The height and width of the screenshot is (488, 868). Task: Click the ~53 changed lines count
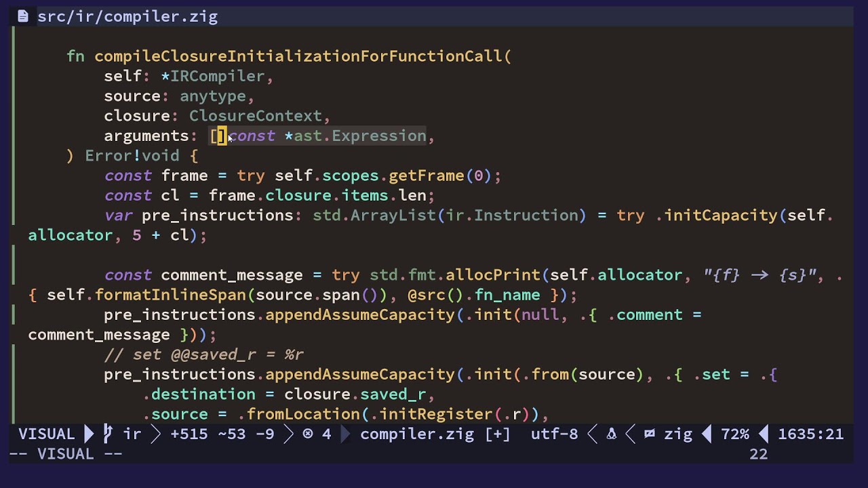coord(232,434)
